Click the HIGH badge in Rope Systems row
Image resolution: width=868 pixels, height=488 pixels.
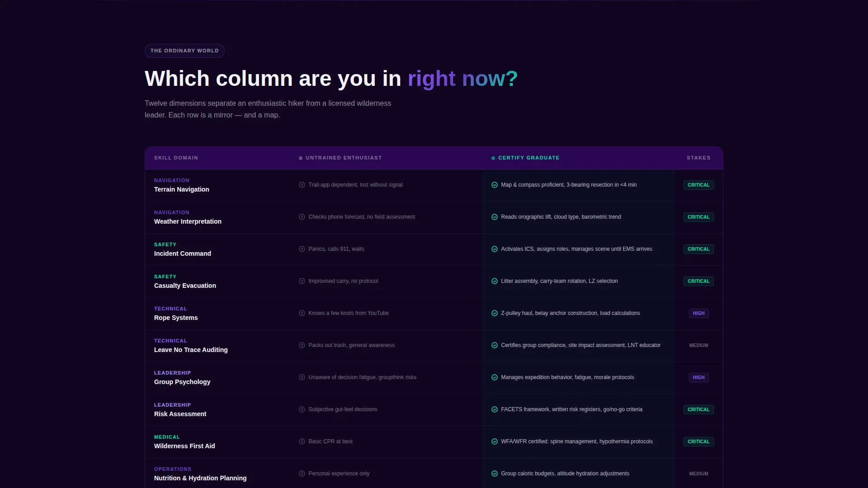[x=698, y=313]
